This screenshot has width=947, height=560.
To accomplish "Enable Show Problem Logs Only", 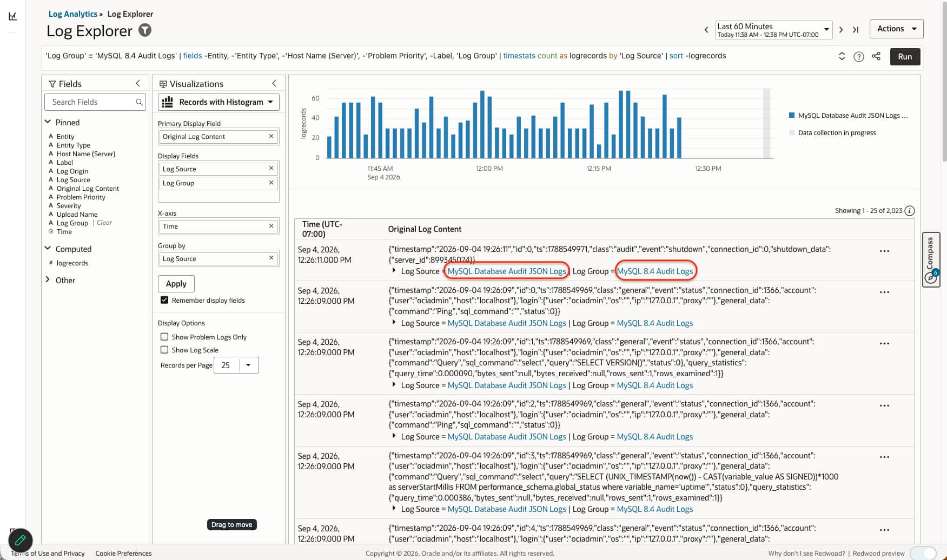I will 164,337.
